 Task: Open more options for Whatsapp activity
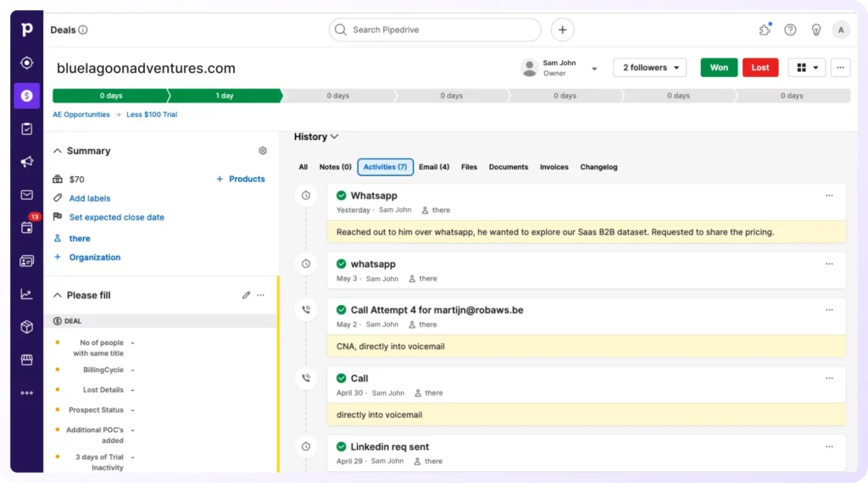829,195
